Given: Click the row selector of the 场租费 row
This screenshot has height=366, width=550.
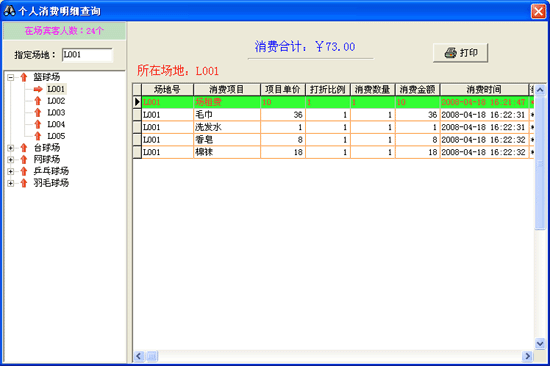Looking at the screenshot, I should [x=137, y=102].
